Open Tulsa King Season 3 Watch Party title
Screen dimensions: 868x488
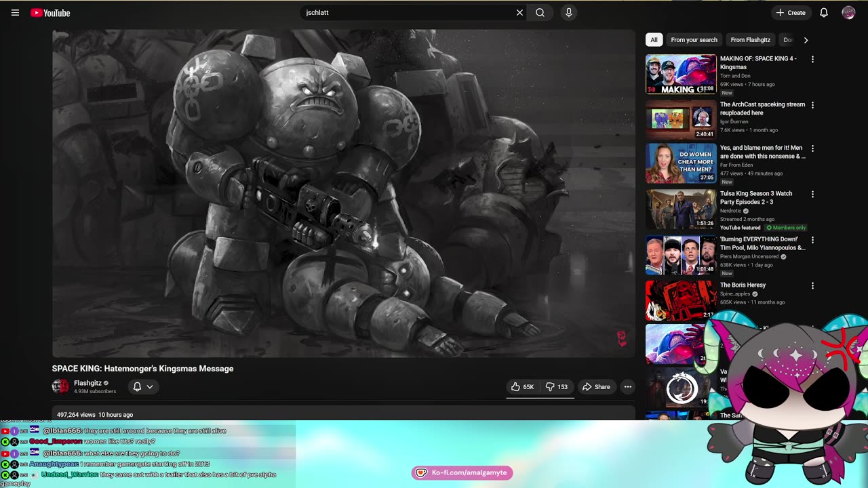(x=756, y=198)
